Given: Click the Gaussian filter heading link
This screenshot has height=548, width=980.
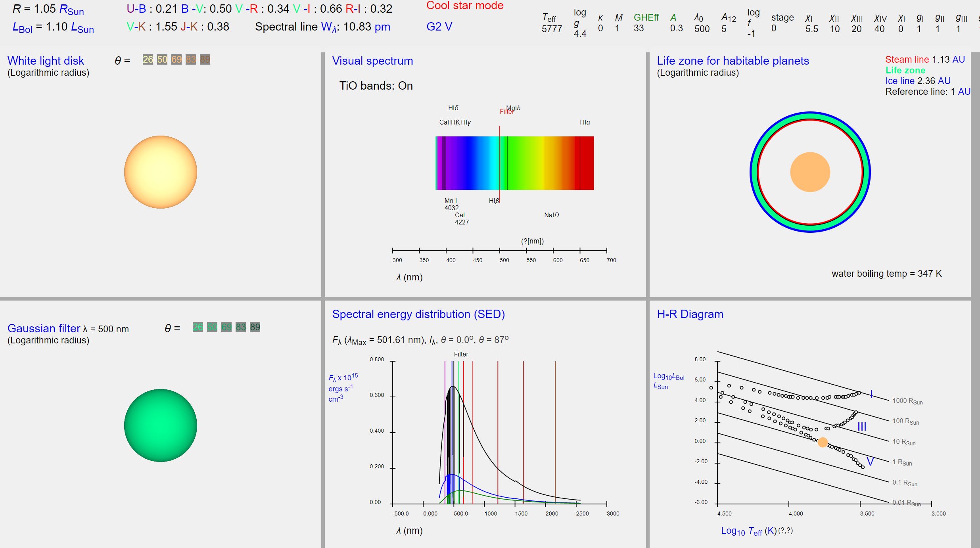Looking at the screenshot, I should [x=44, y=328].
